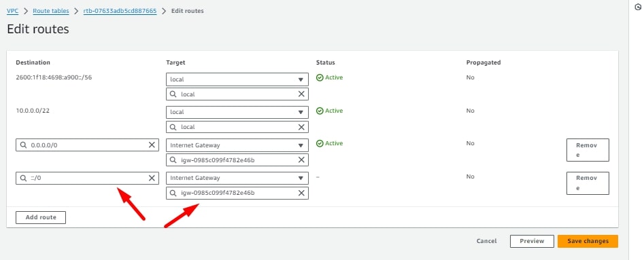Click search icon in 0.0.0.0/0 destination field
644x260 pixels.
pyautogui.click(x=23, y=145)
